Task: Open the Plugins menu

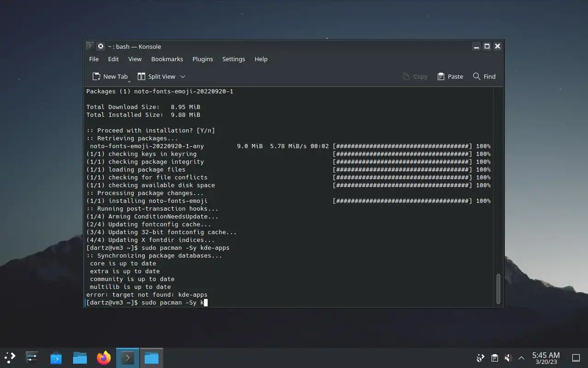Action: [x=203, y=59]
